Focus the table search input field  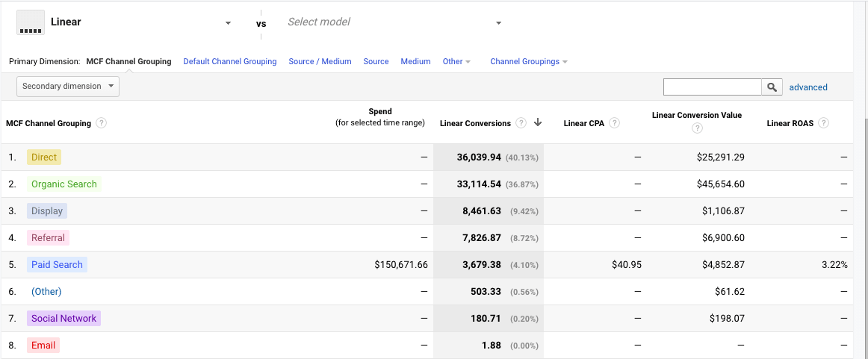point(712,87)
